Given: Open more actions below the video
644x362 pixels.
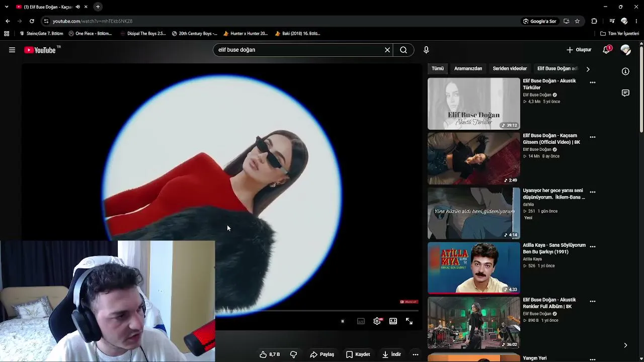Looking at the screenshot, I should pos(416,354).
